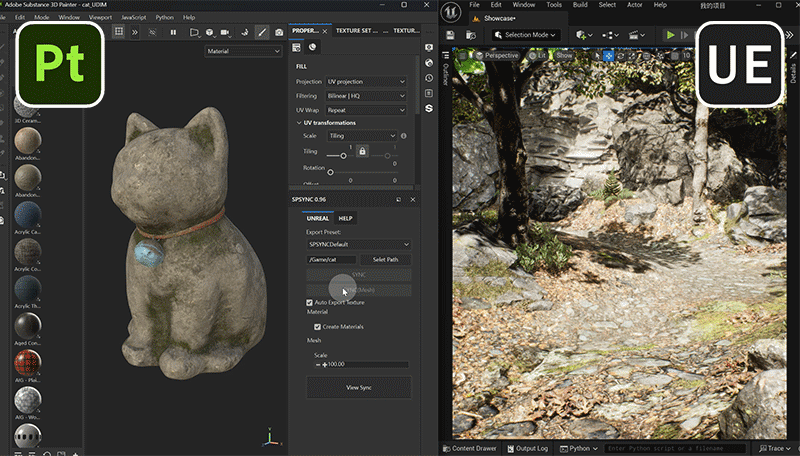Click the cube display mode icon in Painter
The height and width of the screenshot is (456, 800).
(x=210, y=32)
